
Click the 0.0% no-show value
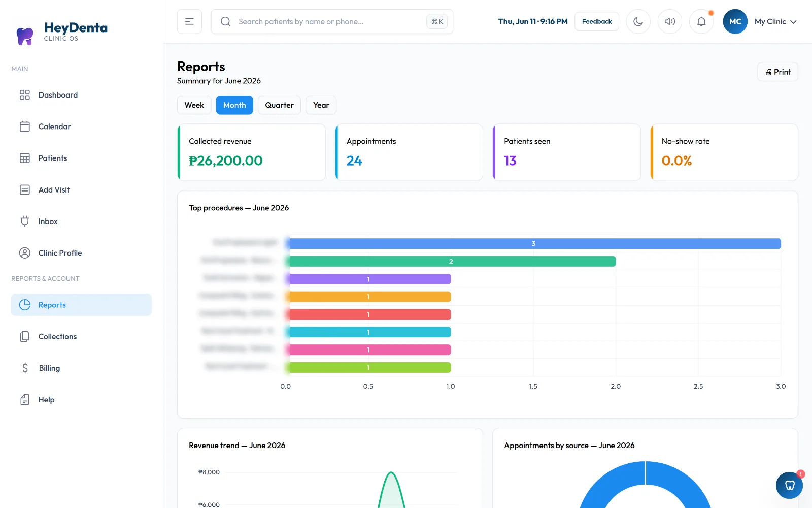click(x=676, y=161)
